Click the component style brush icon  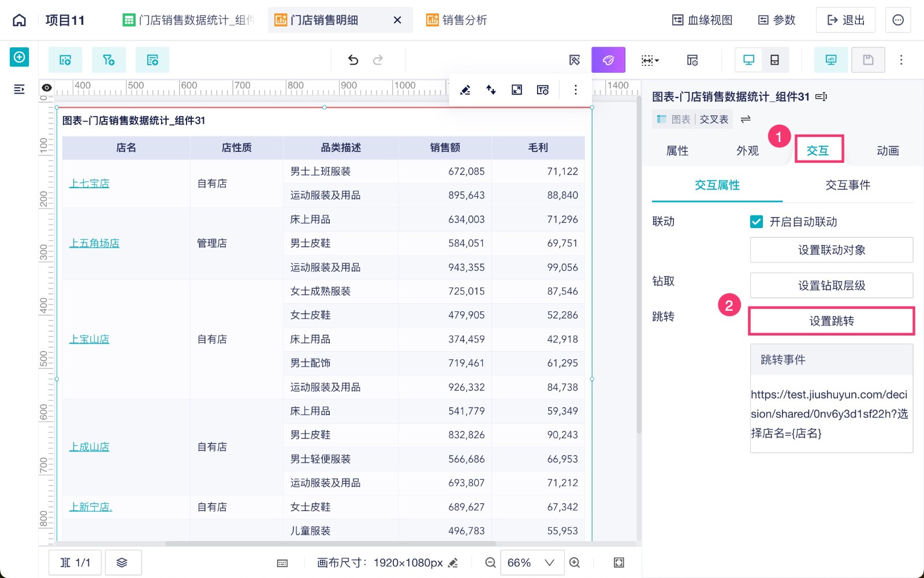coord(465,90)
